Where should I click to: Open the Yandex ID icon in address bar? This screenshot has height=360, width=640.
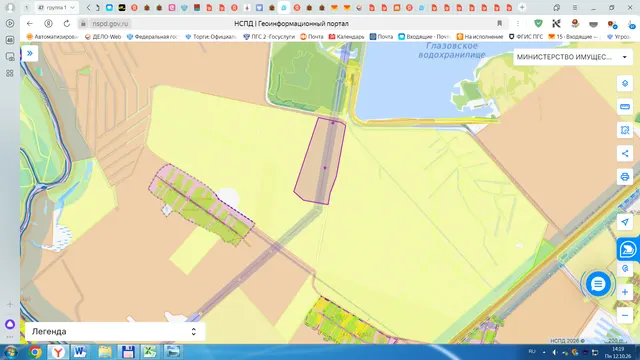tap(48, 24)
